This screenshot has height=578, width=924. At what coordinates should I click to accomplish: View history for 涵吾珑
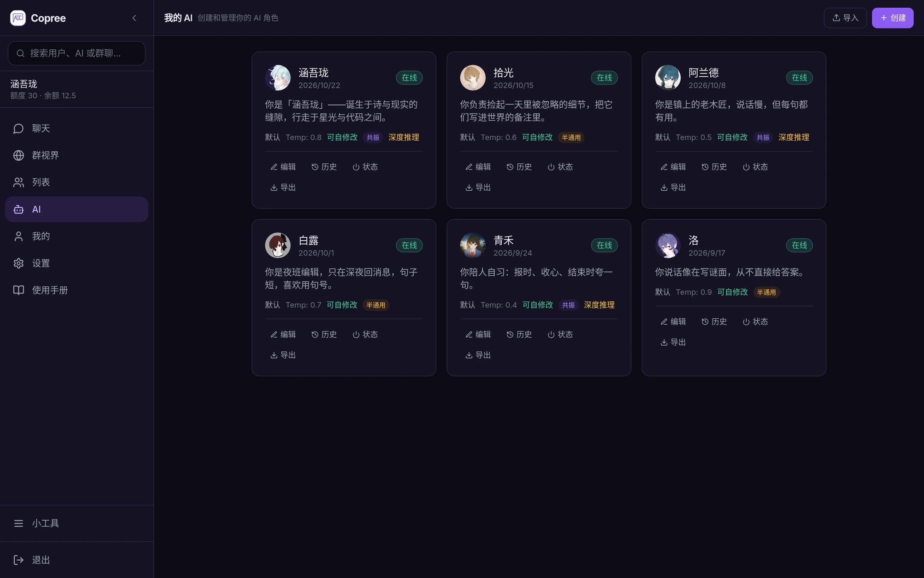click(324, 167)
